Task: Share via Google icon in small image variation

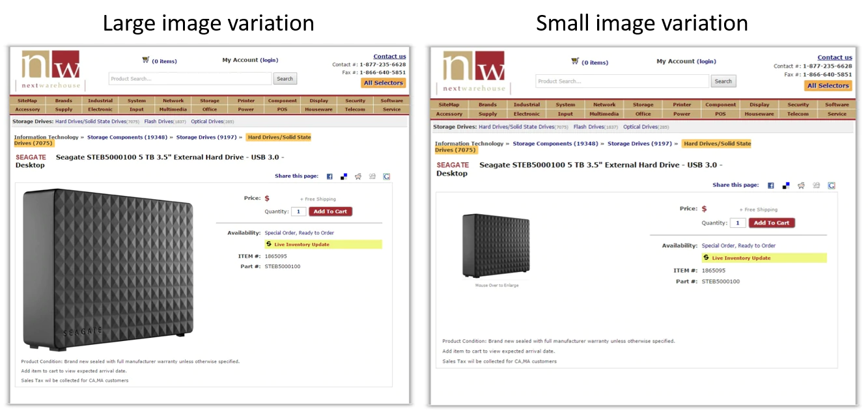Action: coord(832,185)
